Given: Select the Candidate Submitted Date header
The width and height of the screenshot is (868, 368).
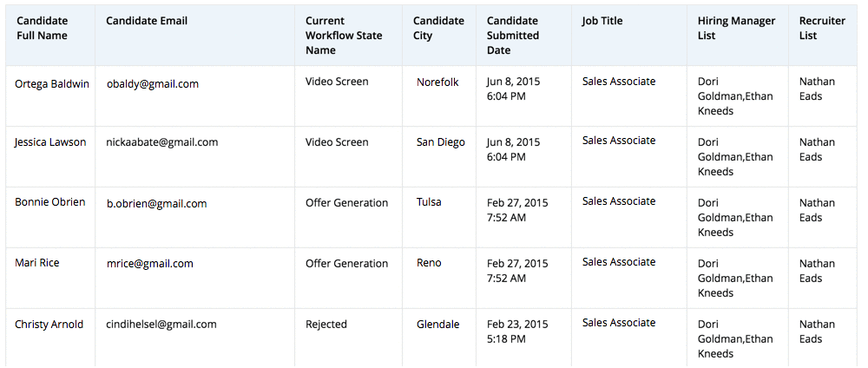Looking at the screenshot, I should click(x=513, y=36).
